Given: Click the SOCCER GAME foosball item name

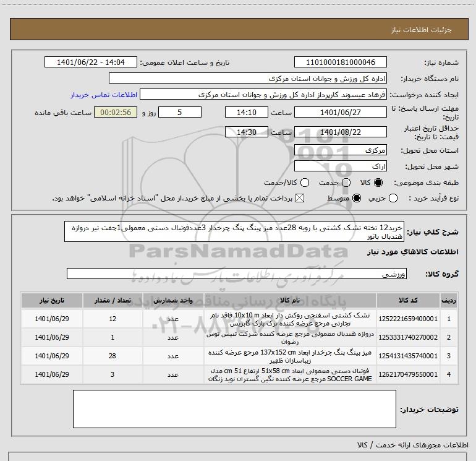Looking at the screenshot, I should tap(290, 375).
